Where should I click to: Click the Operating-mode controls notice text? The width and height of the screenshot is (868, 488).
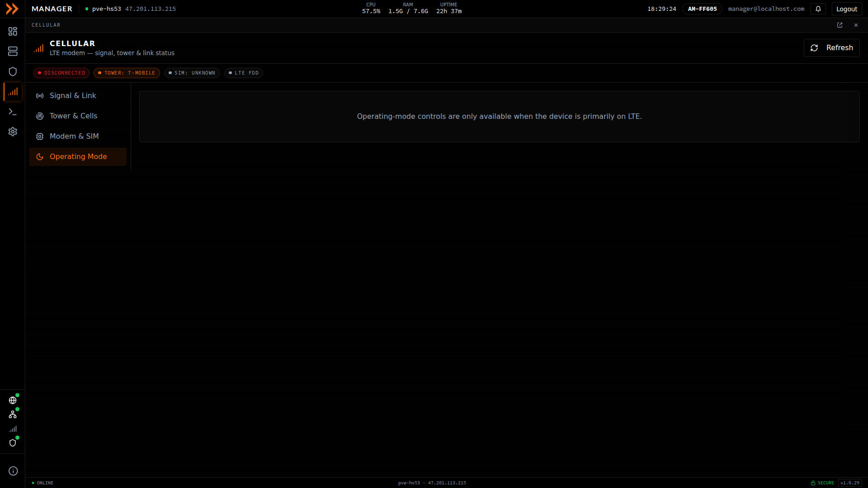pyautogui.click(x=499, y=117)
